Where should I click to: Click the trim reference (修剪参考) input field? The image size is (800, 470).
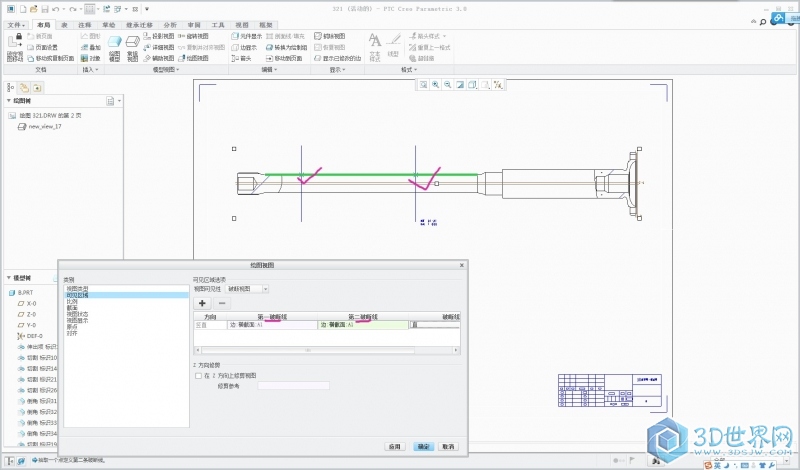tap(293, 386)
